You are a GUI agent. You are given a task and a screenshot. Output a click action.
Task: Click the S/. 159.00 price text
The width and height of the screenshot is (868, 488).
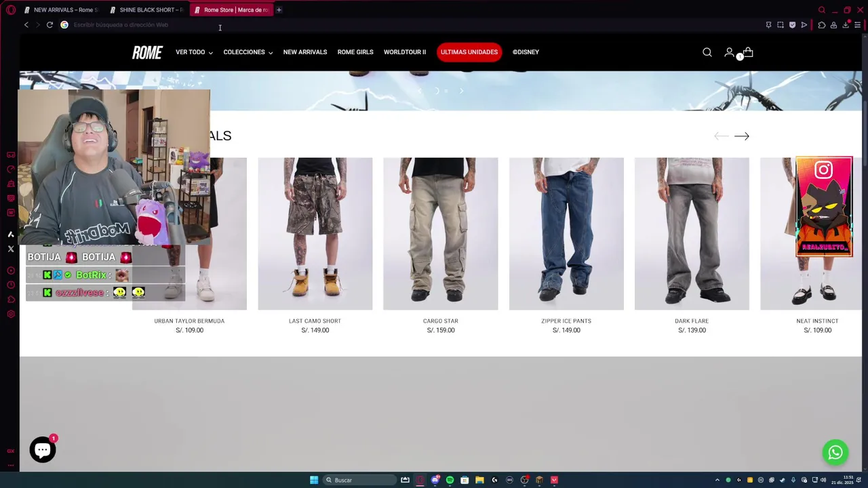pos(441,330)
